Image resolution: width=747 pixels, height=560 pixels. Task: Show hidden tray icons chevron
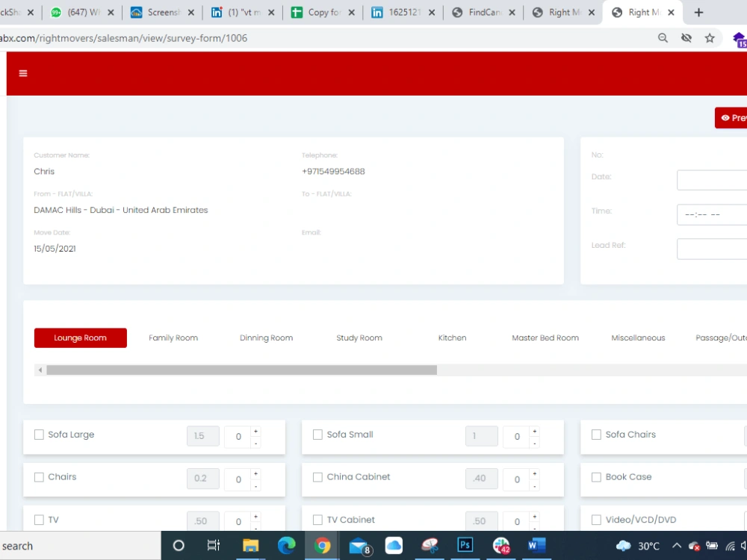click(677, 546)
